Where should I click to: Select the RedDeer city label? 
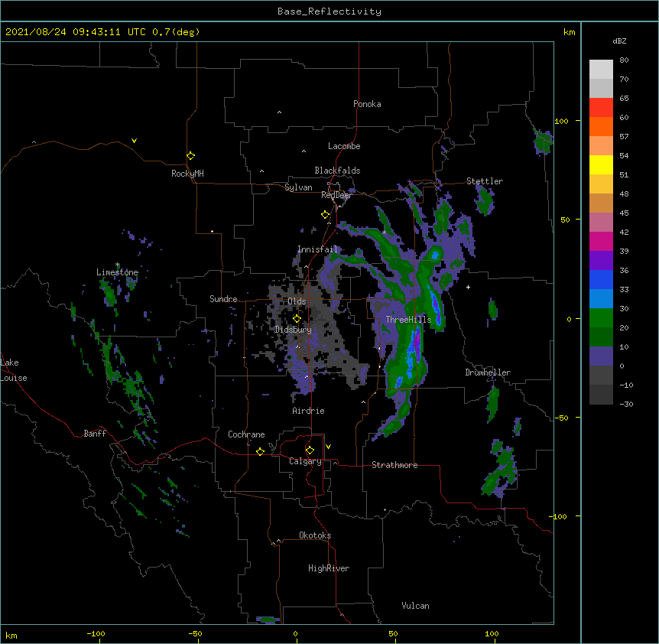click(336, 195)
